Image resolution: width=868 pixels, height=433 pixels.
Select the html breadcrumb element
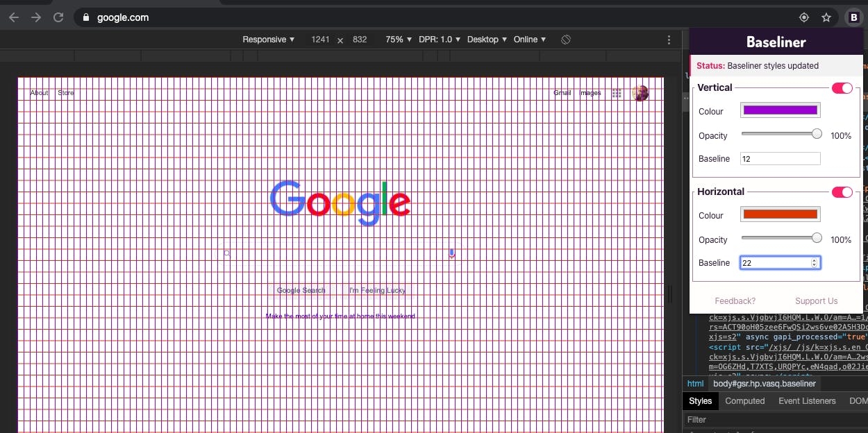695,384
